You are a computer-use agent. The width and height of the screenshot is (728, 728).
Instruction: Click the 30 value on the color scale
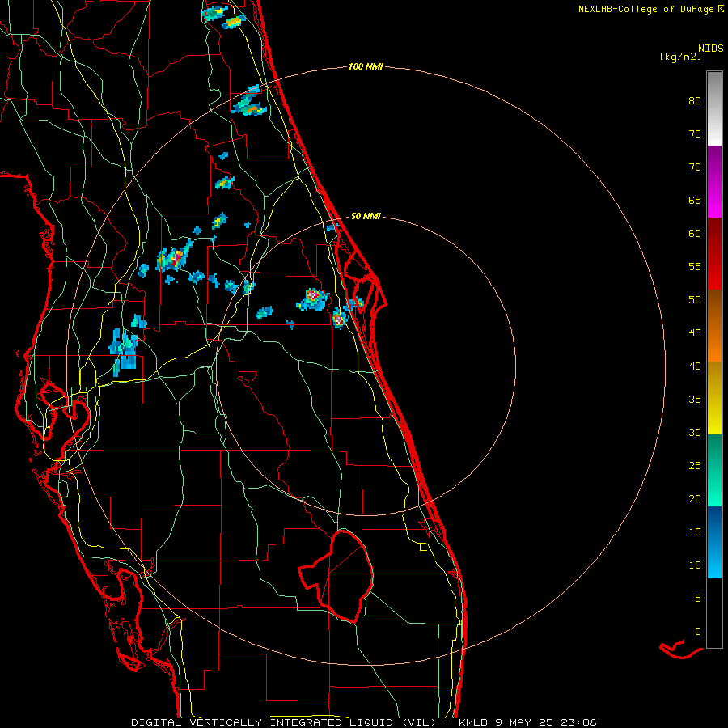pos(695,432)
